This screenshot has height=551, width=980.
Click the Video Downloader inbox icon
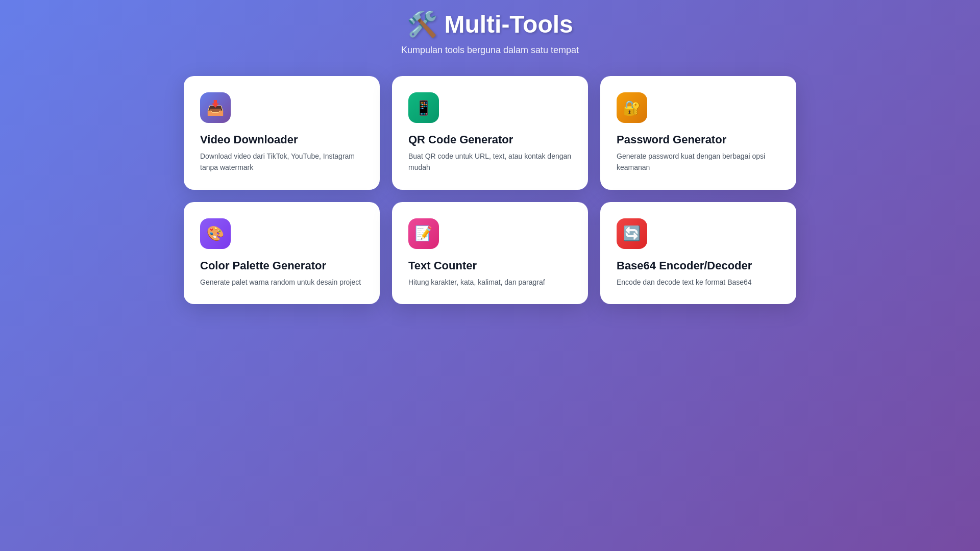[215, 108]
